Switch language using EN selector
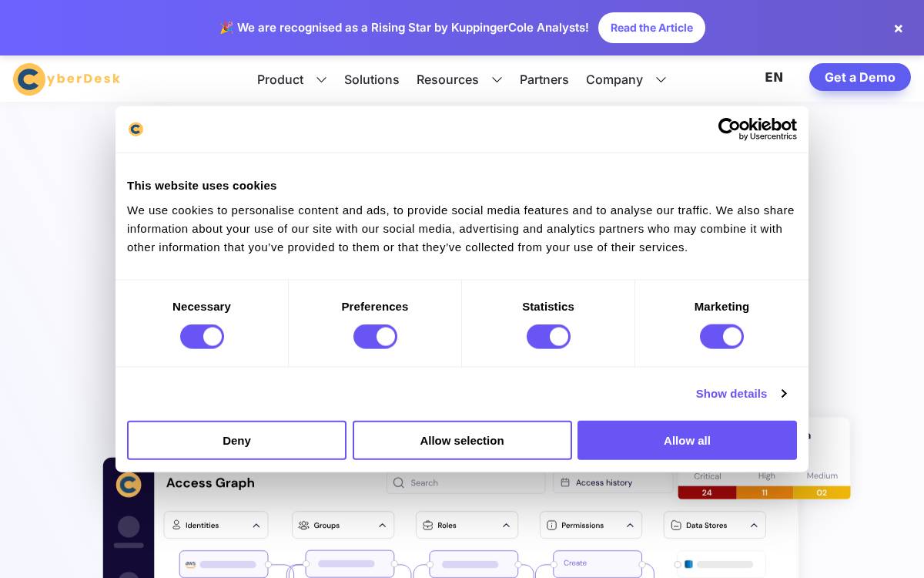This screenshot has height=578, width=924. pyautogui.click(x=774, y=77)
